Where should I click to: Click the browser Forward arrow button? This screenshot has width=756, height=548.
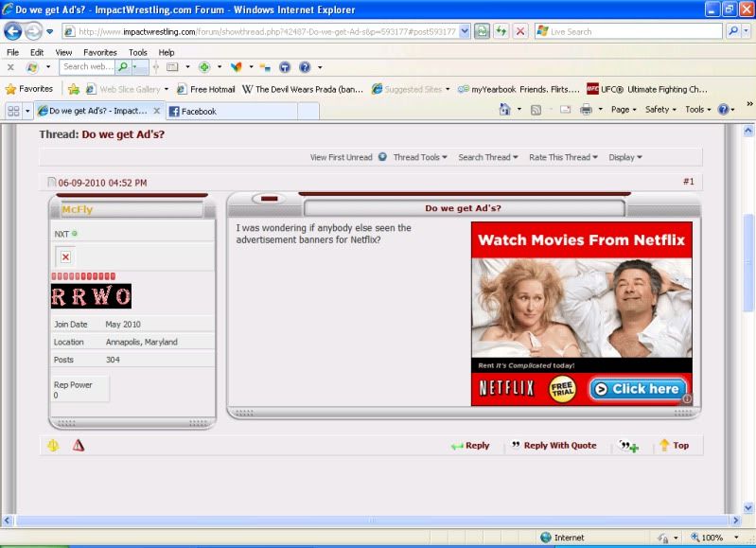[x=33, y=32]
